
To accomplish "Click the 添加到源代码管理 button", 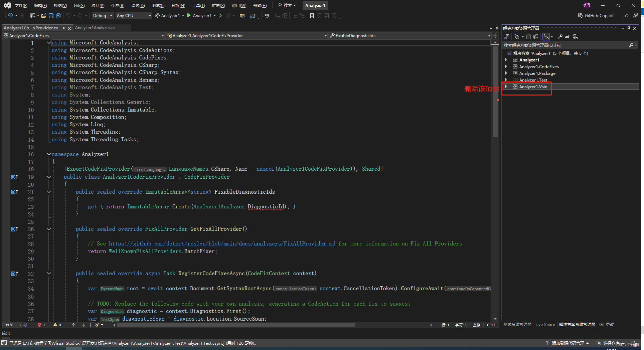I will coord(567,343).
